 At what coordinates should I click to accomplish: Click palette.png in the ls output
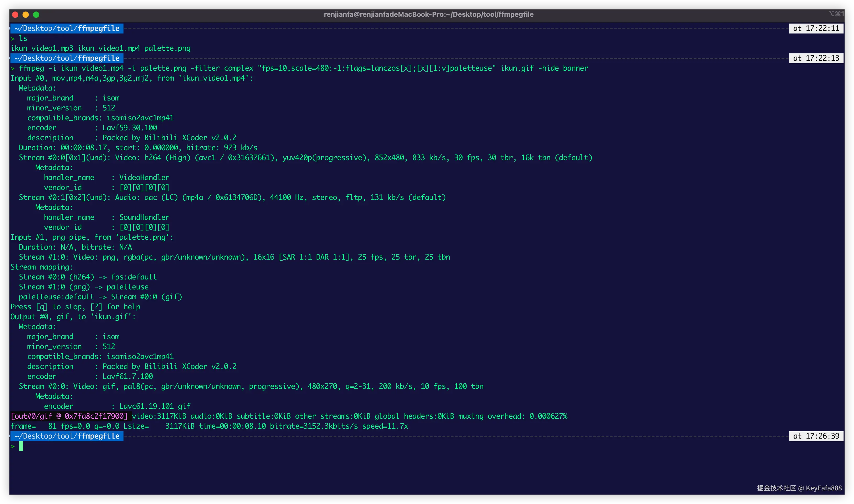point(167,48)
